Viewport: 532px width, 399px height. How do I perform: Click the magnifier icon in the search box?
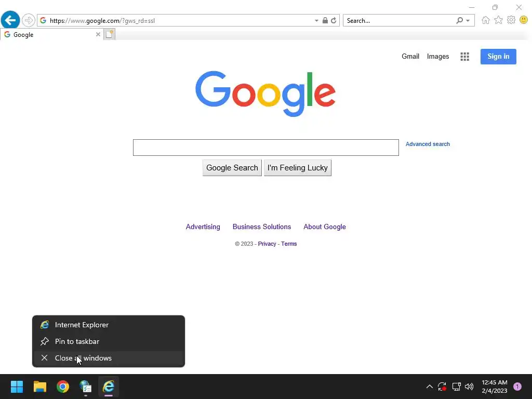point(459,20)
